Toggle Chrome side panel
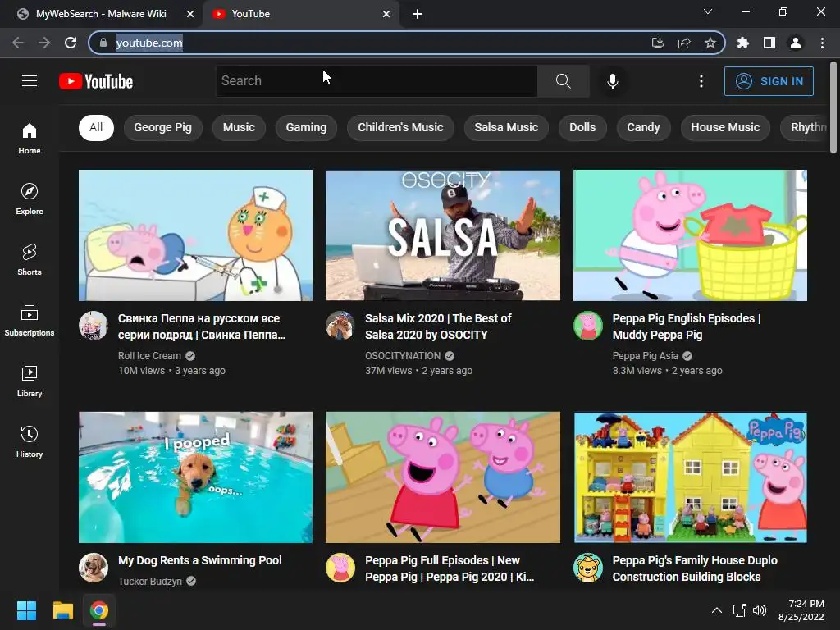The image size is (840, 630). click(769, 43)
